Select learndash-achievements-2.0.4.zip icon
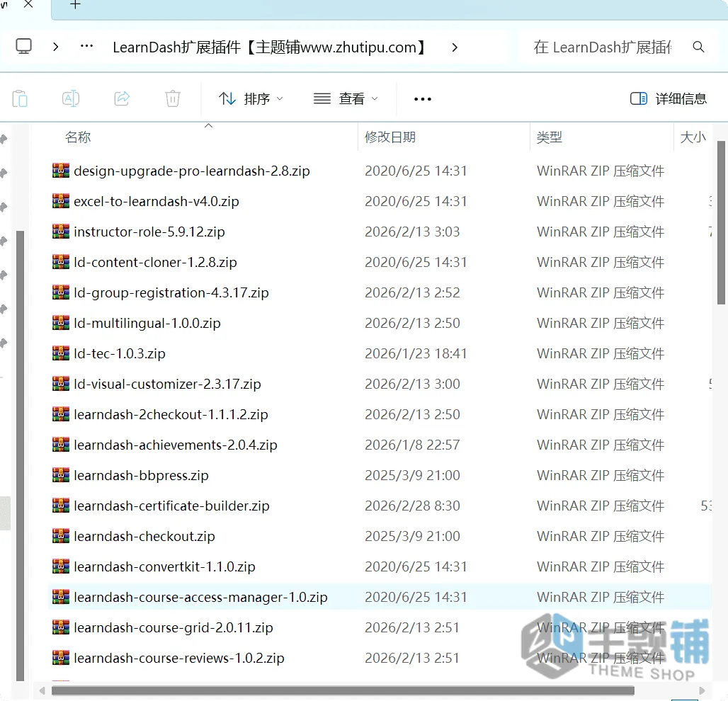 61,445
